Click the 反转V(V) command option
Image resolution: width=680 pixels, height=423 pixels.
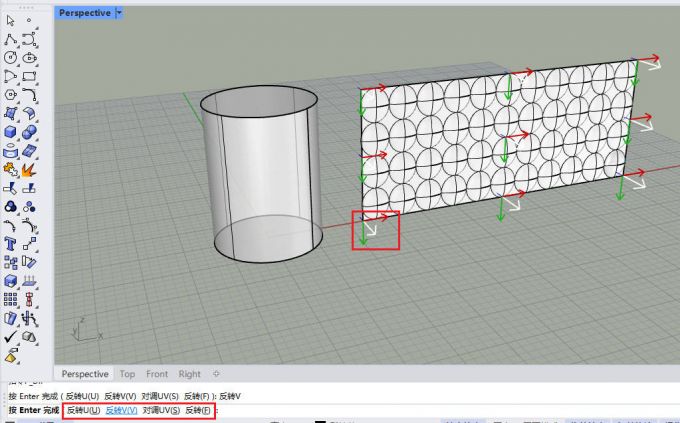(121, 410)
